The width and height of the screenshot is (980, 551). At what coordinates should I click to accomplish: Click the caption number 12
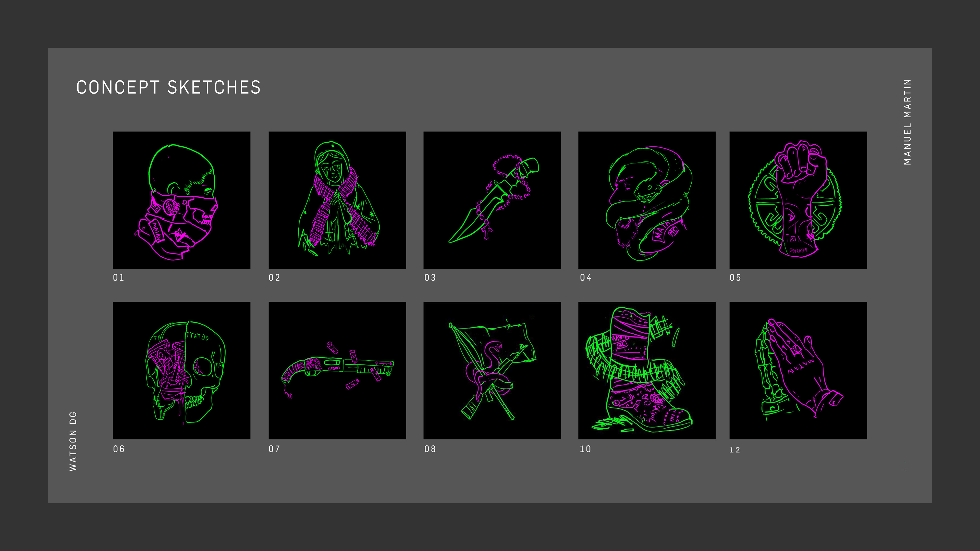[735, 450]
